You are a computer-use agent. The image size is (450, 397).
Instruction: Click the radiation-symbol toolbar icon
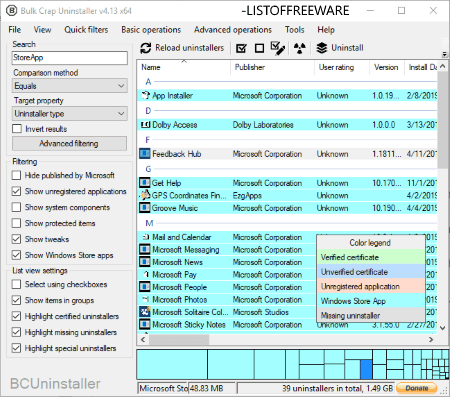300,48
